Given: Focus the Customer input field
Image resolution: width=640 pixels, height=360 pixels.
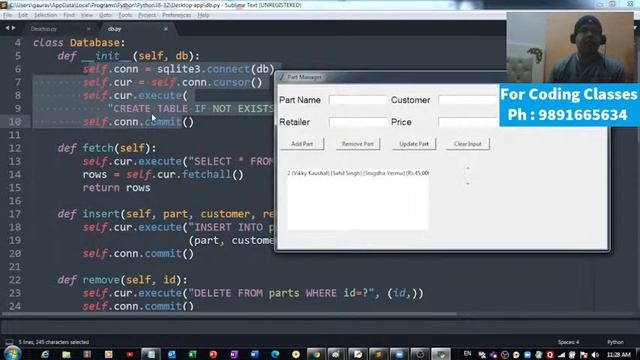Looking at the screenshot, I should tap(469, 100).
